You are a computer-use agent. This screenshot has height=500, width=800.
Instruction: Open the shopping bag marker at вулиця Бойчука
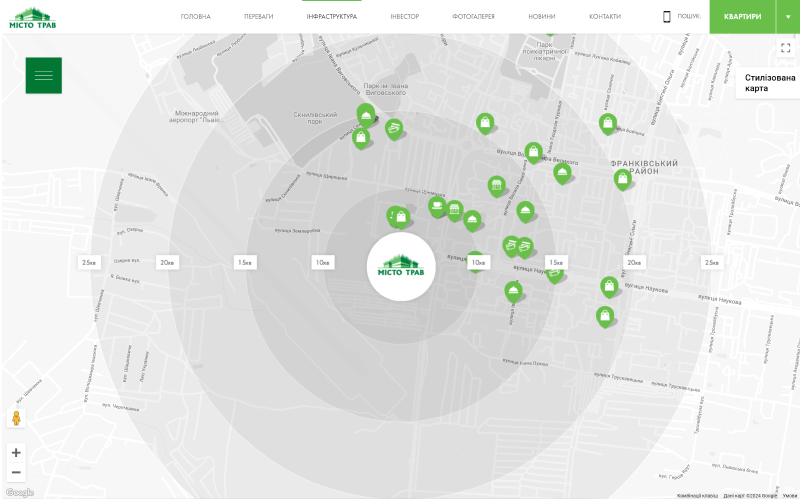coord(607,124)
